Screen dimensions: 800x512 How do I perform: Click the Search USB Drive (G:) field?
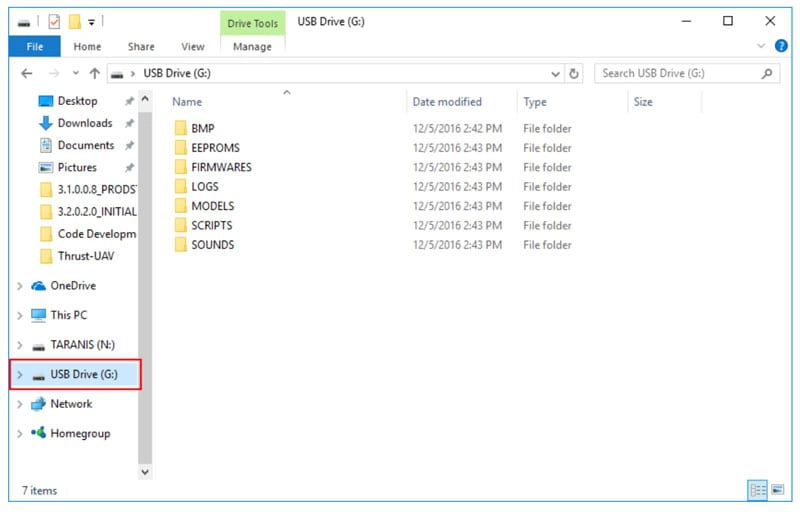(x=678, y=74)
